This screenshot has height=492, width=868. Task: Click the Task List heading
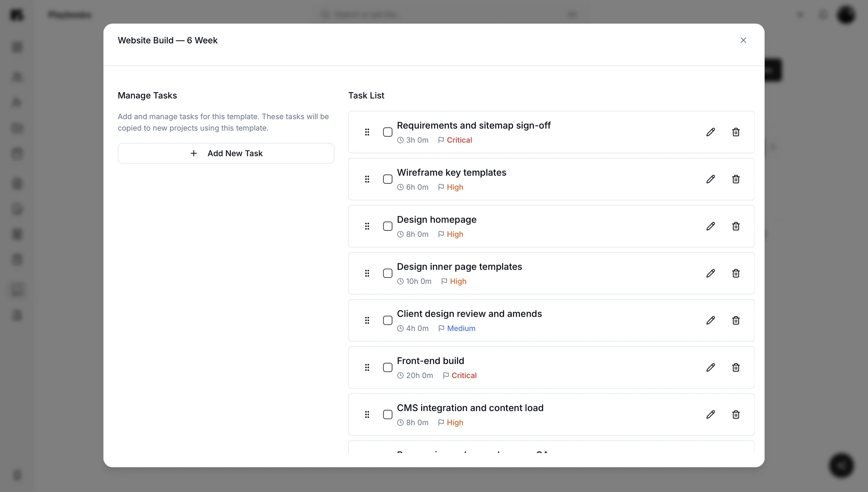click(x=366, y=96)
